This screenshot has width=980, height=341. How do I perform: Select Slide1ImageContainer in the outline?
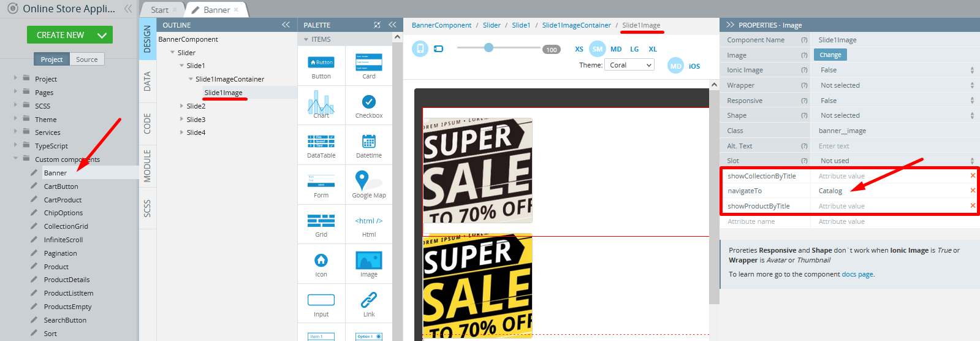pos(230,79)
